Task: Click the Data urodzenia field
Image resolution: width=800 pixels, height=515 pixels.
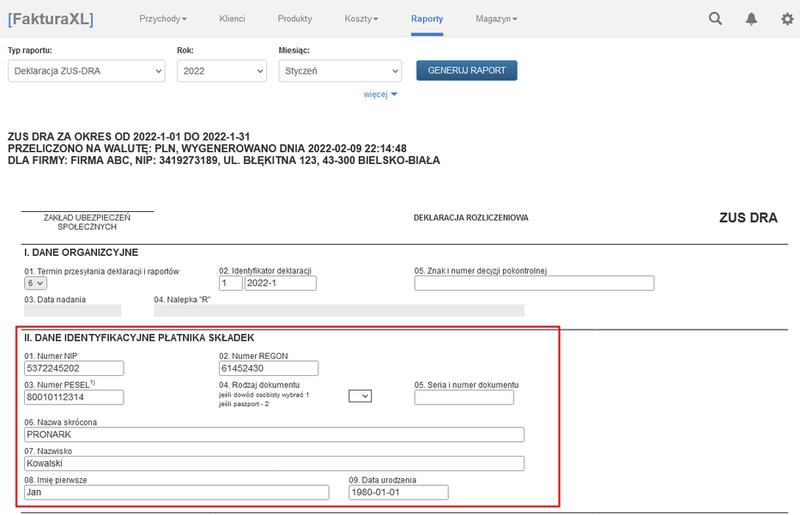Action: coord(398,493)
